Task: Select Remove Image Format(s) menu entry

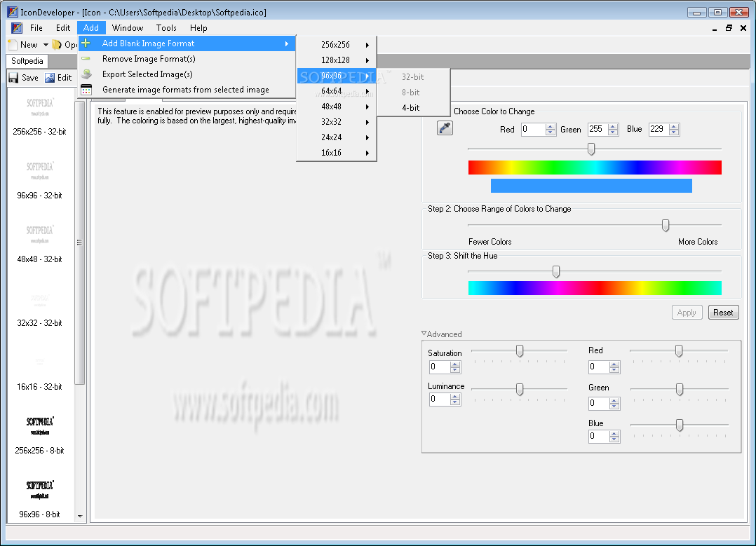Action: [x=187, y=59]
